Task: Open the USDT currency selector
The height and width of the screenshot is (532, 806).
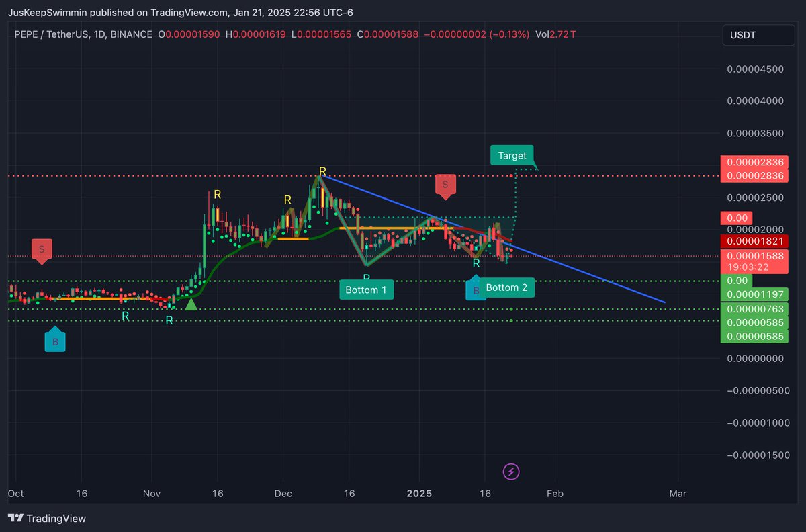Action: [x=759, y=35]
